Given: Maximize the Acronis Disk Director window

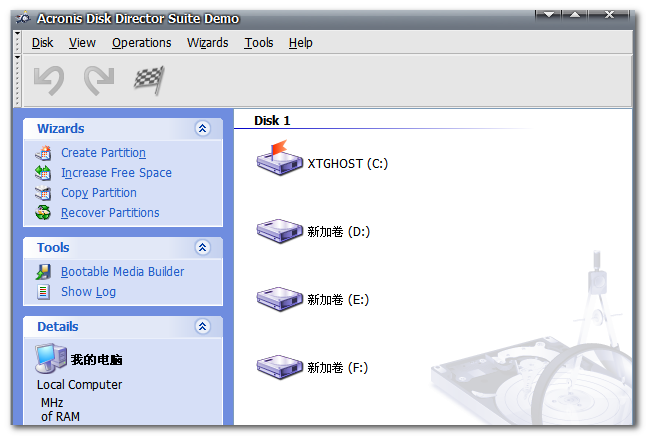Looking at the screenshot, I should coord(575,15).
